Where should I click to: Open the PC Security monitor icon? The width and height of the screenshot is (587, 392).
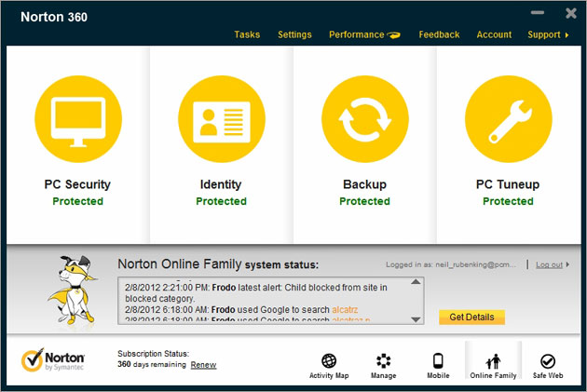[78, 119]
